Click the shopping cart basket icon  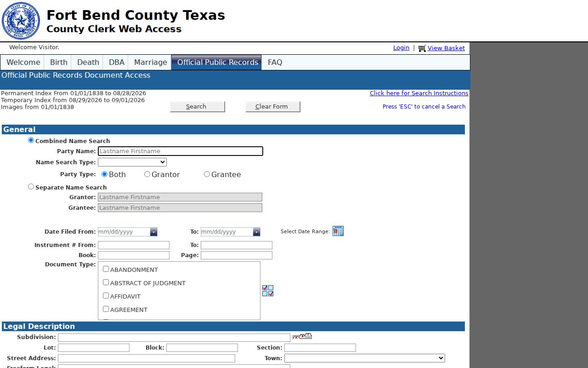coord(422,48)
